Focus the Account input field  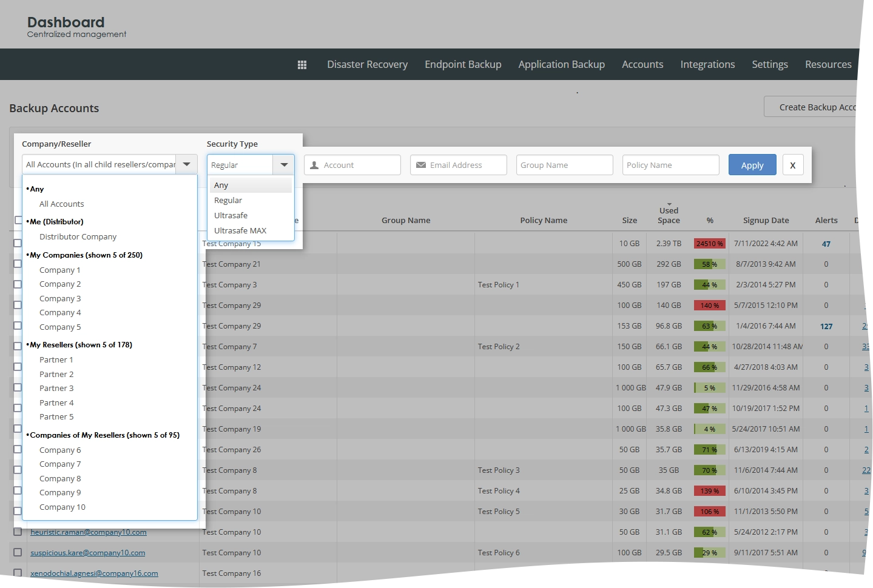(352, 165)
